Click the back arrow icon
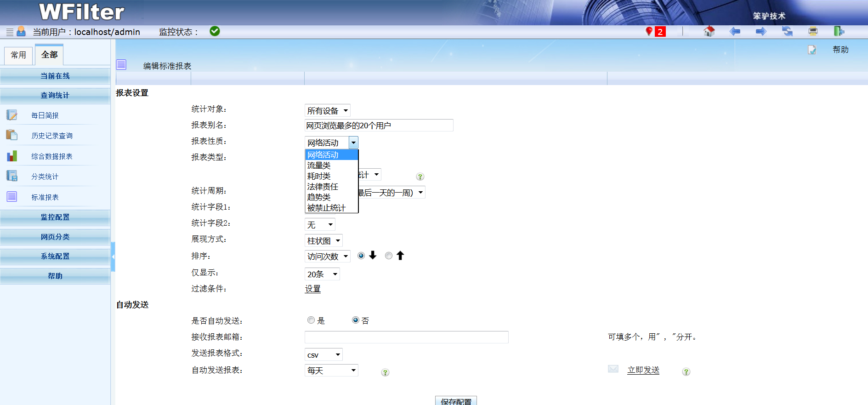Viewport: 868px width, 405px height. coord(735,31)
